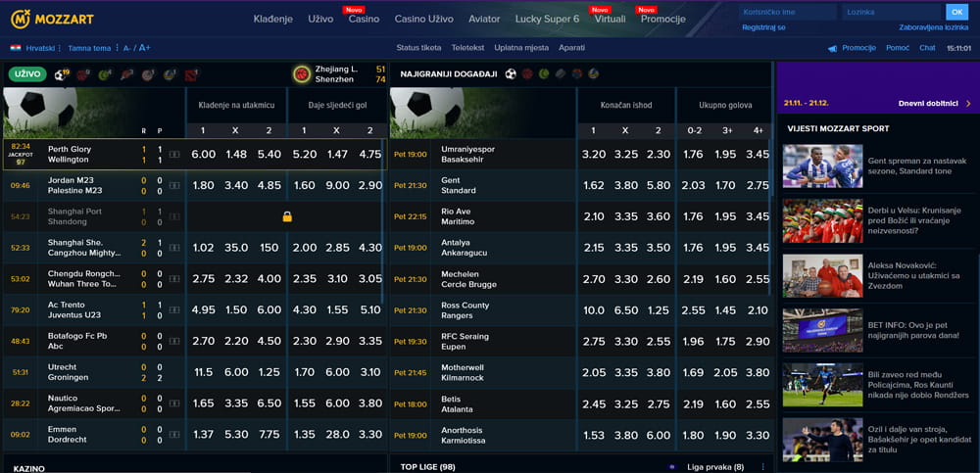The width and height of the screenshot is (980, 473).
Task: Open Aparati
Action: (572, 47)
